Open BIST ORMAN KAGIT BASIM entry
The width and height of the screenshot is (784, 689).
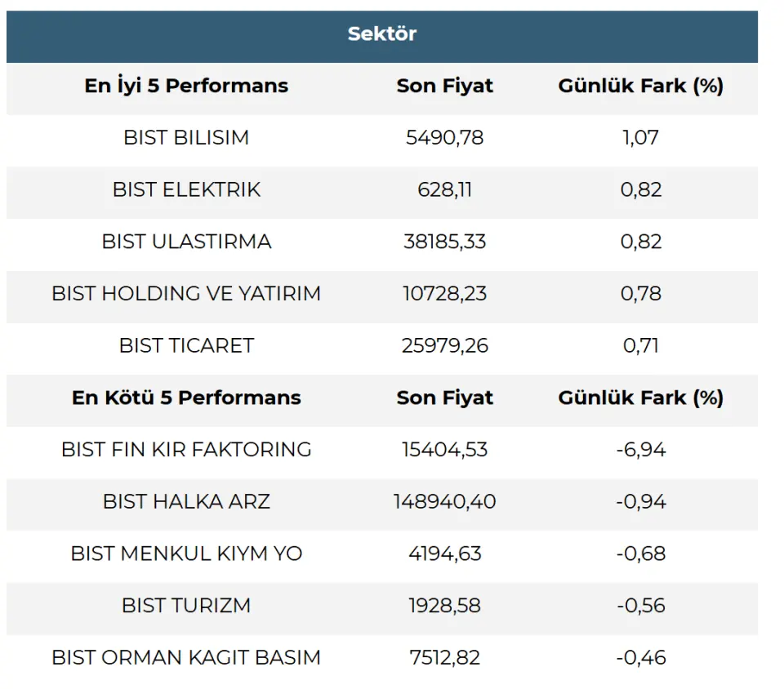point(186,657)
